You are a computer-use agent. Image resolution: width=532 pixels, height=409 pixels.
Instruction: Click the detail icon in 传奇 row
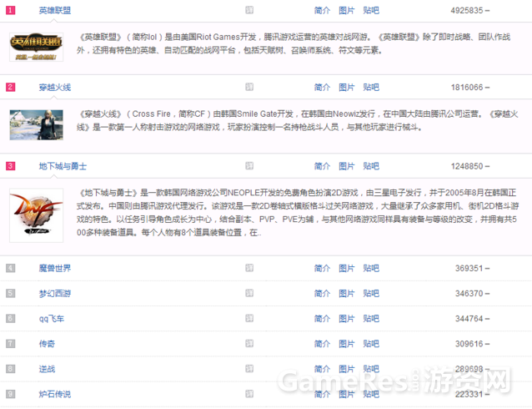tap(249, 343)
